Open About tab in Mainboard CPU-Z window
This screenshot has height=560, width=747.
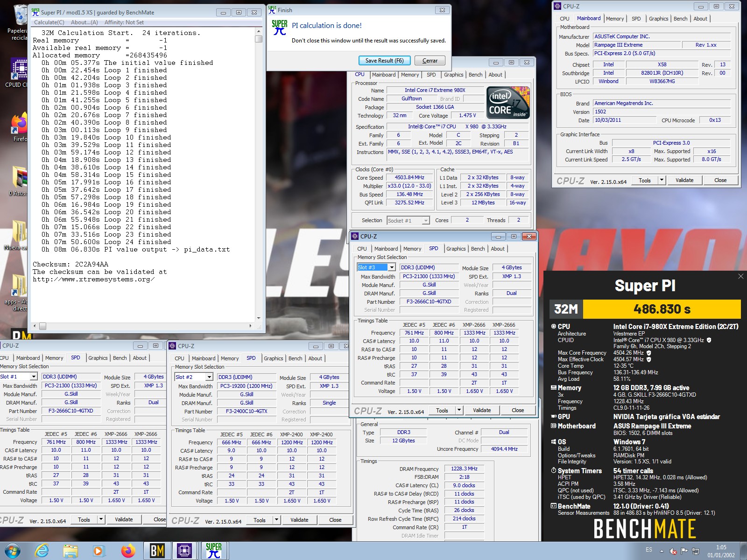[x=700, y=19]
